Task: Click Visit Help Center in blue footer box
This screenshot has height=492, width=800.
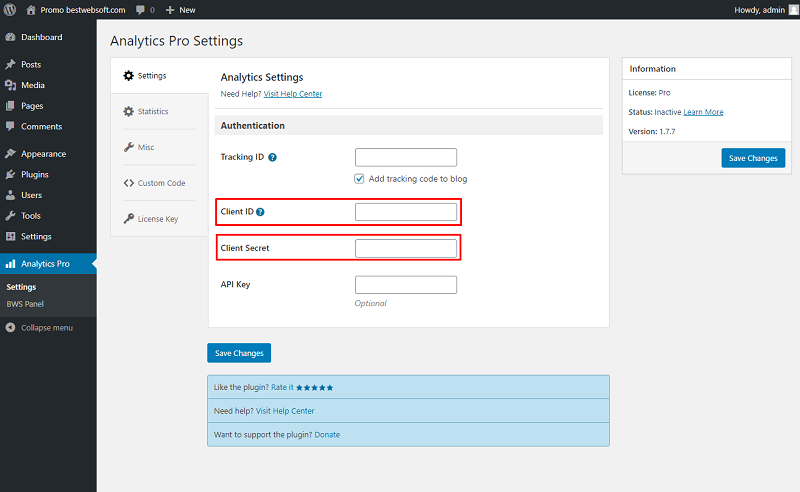Action: [285, 411]
